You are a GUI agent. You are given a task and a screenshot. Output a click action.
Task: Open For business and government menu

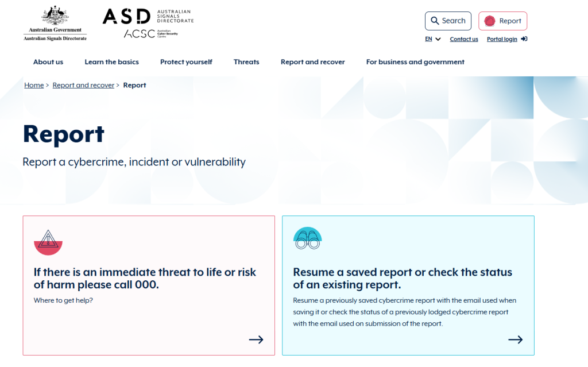click(x=415, y=62)
